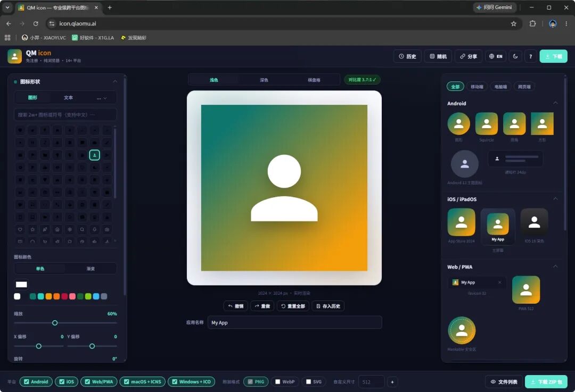Image resolution: width=575 pixels, height=392 pixels.
Task: Select 单色 solid color mode
Action: click(40, 269)
